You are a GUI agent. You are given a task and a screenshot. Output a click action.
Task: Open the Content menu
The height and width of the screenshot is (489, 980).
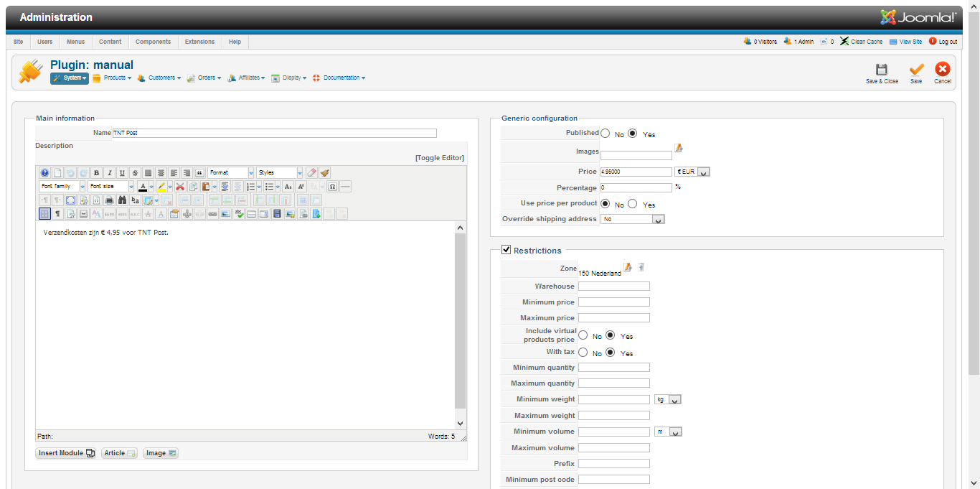click(110, 42)
